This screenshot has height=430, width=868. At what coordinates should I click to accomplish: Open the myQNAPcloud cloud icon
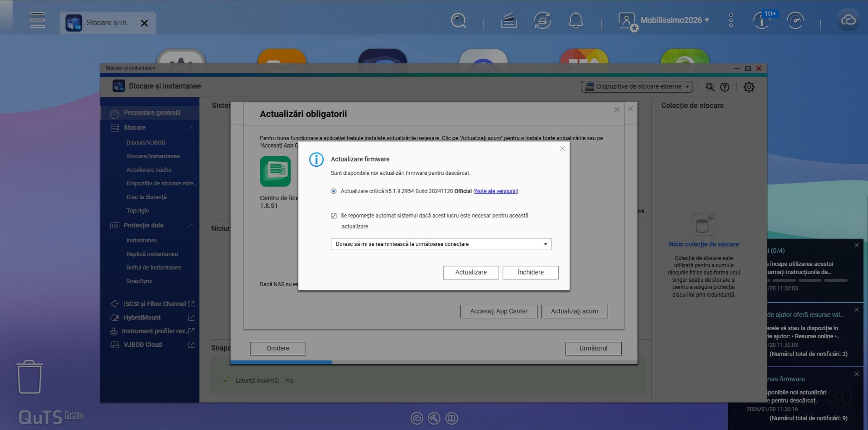(x=848, y=20)
